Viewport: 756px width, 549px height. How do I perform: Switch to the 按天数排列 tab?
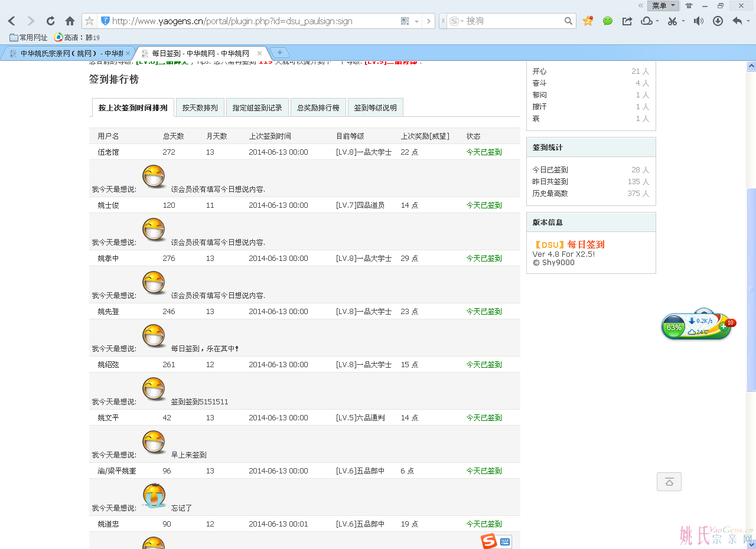[200, 108]
